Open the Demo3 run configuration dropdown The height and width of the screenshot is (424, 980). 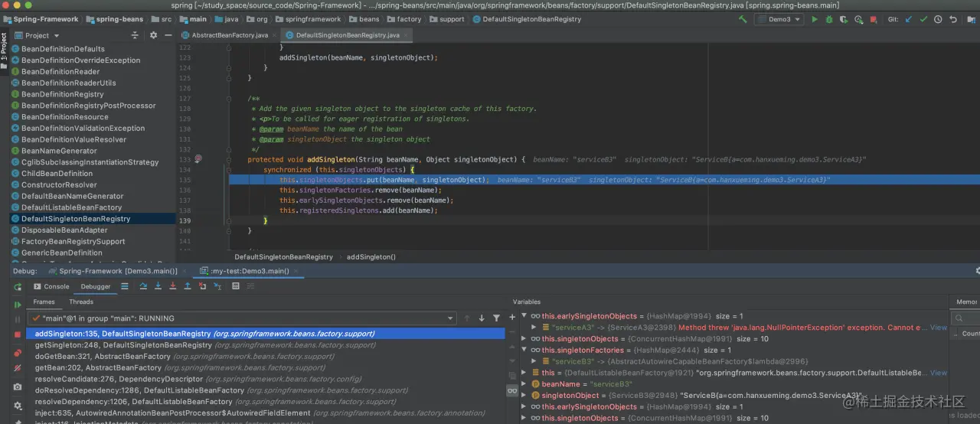coord(779,19)
